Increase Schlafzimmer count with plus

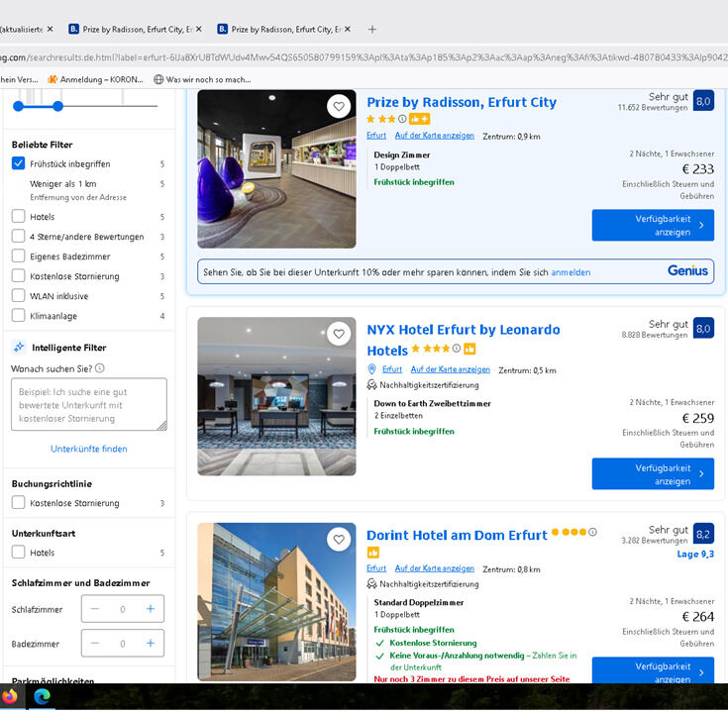[151, 609]
